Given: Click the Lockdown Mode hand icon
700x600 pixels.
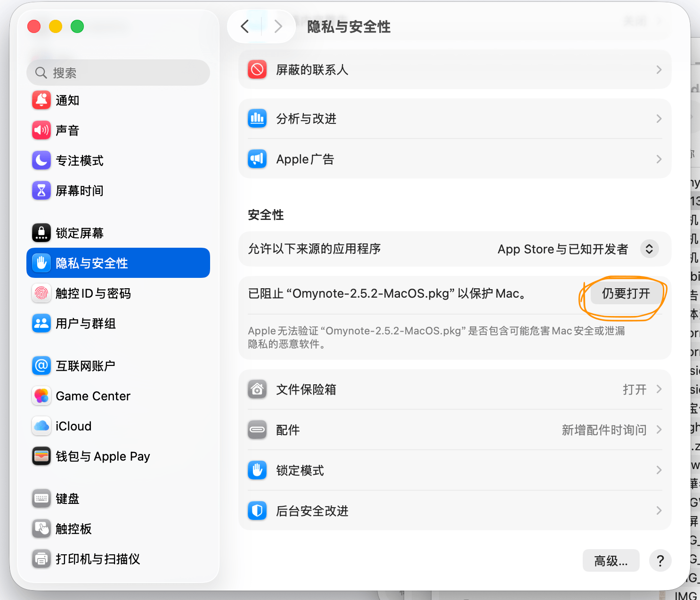Looking at the screenshot, I should coord(257,470).
